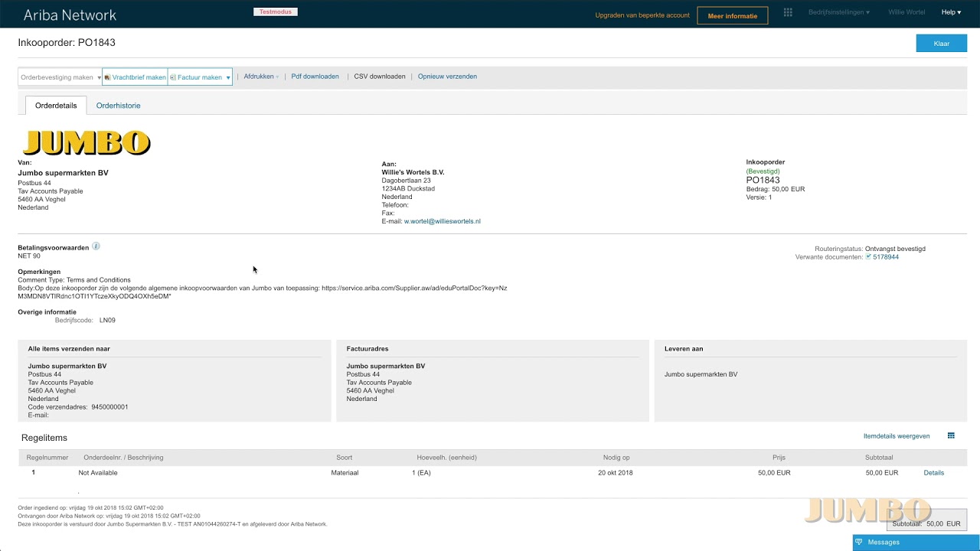Switch to the Orderhistorie tab
The image size is (980, 551).
118,106
